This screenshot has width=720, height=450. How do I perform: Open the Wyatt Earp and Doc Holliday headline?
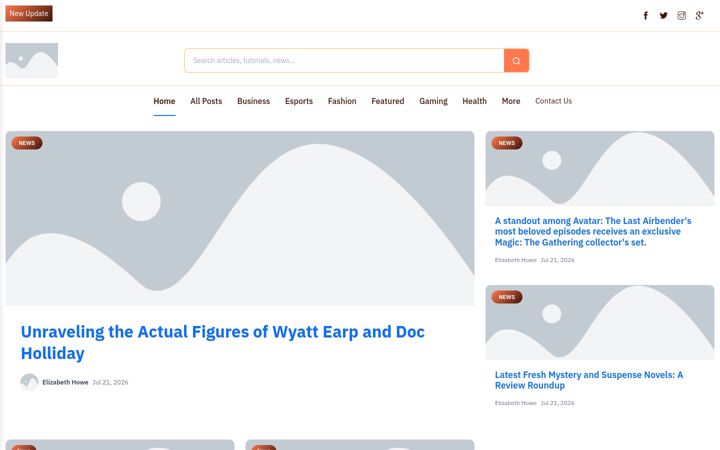(223, 343)
